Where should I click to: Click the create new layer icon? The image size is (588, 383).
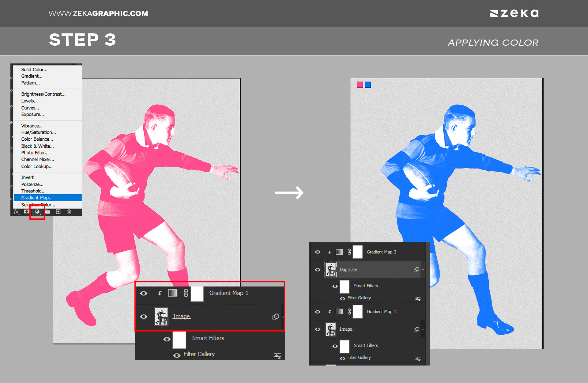click(x=58, y=212)
